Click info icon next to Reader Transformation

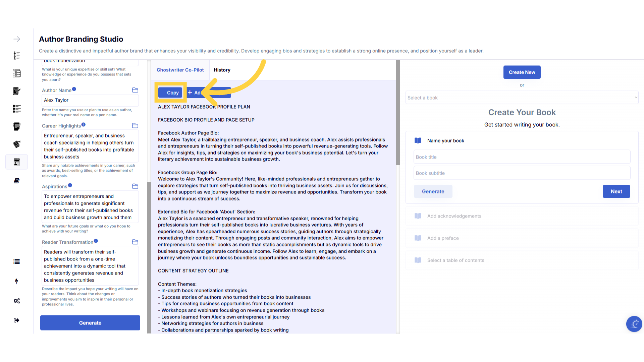click(x=96, y=241)
